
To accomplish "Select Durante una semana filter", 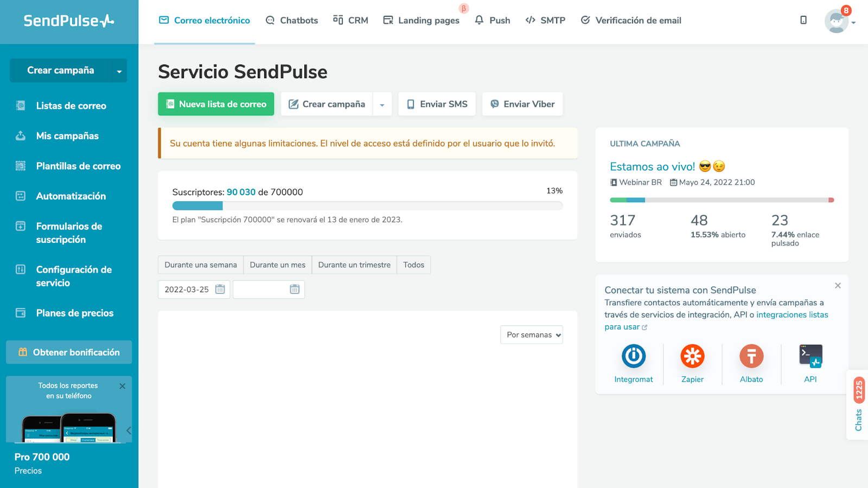I will [x=201, y=265].
